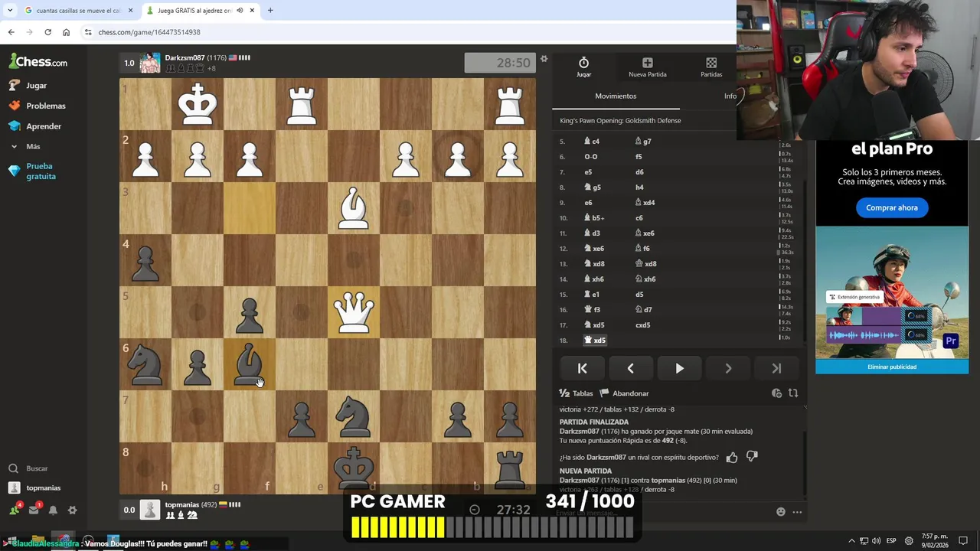
Task: Click the Comprar ahora ad button
Action: tap(892, 207)
